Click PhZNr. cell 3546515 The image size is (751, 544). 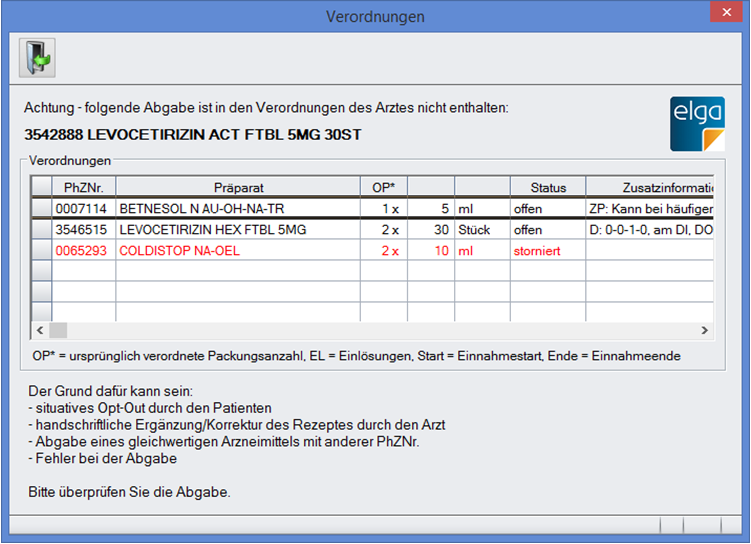85,230
